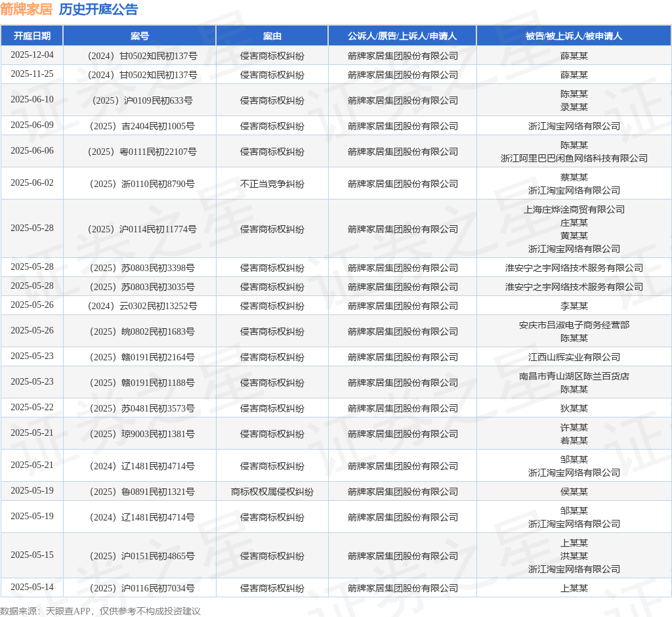Screen dimensions: 672x617
Task: Select case number (2025)苏0481民初3573号
Action: pyautogui.click(x=142, y=408)
